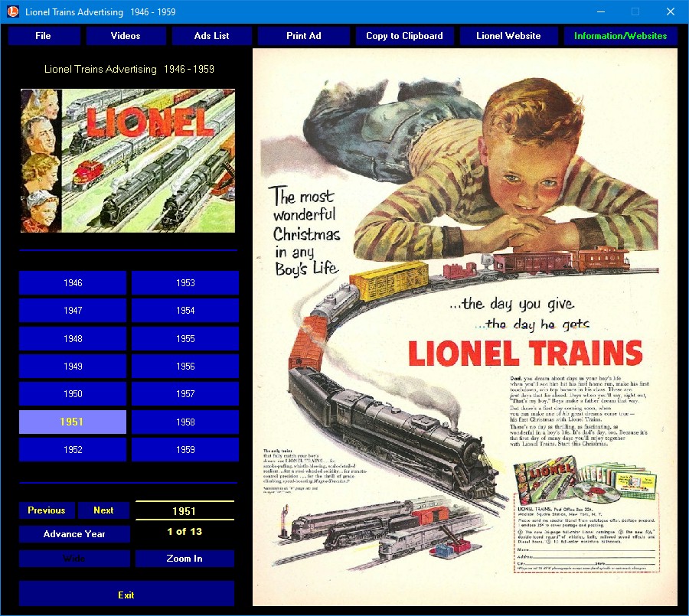Open Information/Websites in green text

point(620,36)
